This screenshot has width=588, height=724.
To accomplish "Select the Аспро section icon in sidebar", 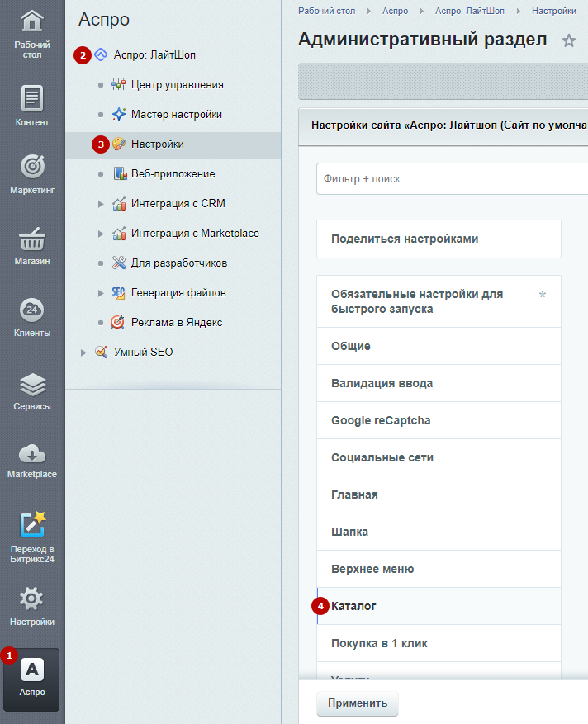I will coord(32,670).
